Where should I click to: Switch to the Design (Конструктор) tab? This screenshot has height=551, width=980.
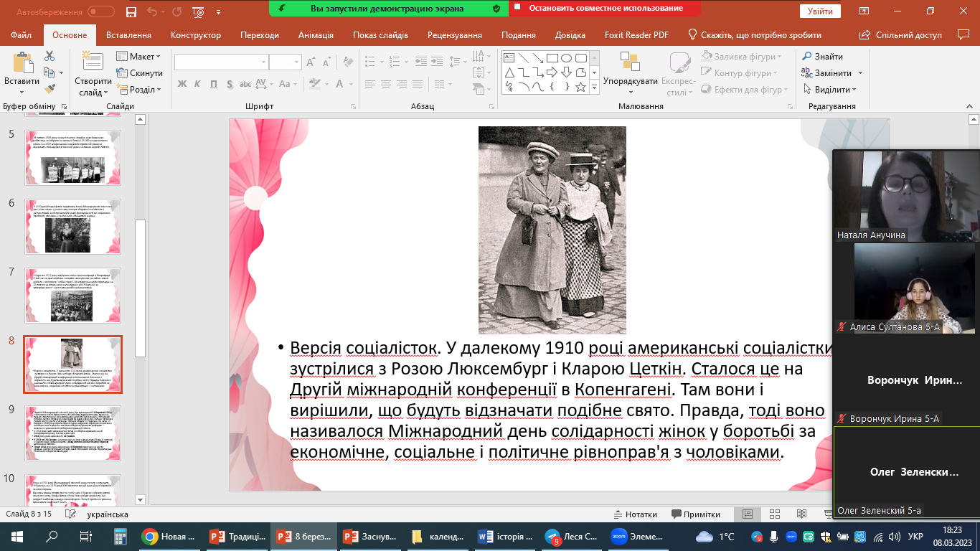[x=195, y=35]
